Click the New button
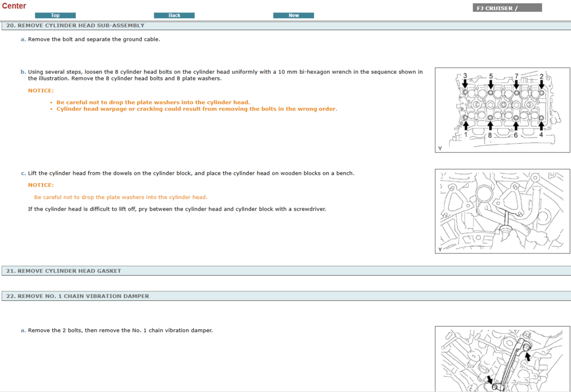The height and width of the screenshot is (392, 571). tap(293, 16)
